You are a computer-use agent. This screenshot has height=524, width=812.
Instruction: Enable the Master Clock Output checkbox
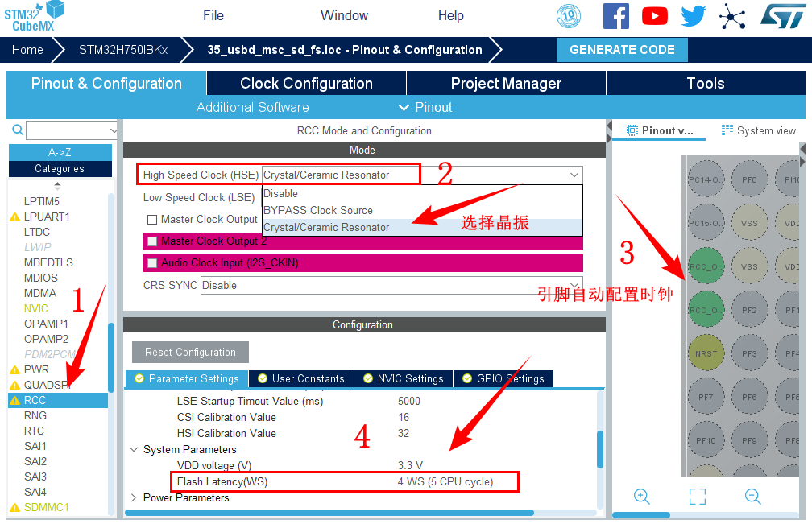(x=152, y=220)
